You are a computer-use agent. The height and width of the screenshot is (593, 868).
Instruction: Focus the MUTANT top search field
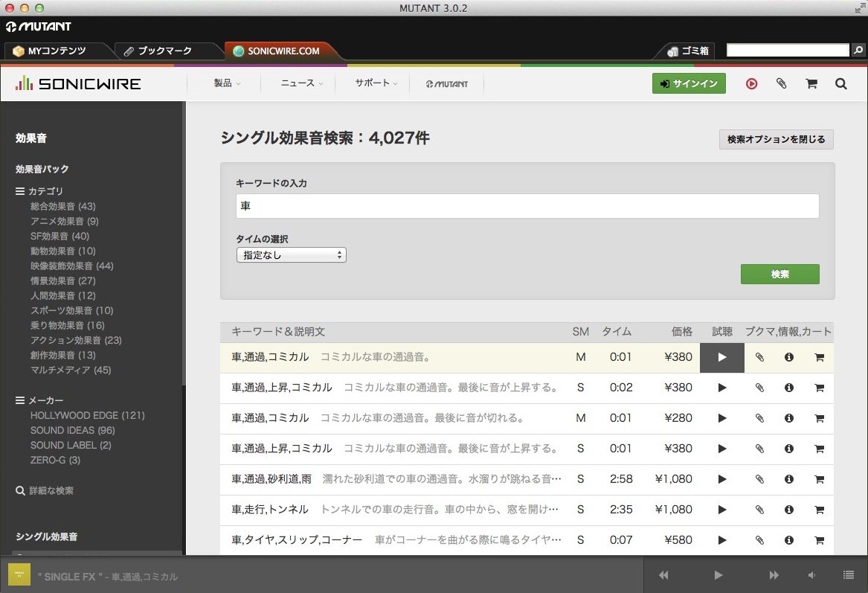coord(788,51)
